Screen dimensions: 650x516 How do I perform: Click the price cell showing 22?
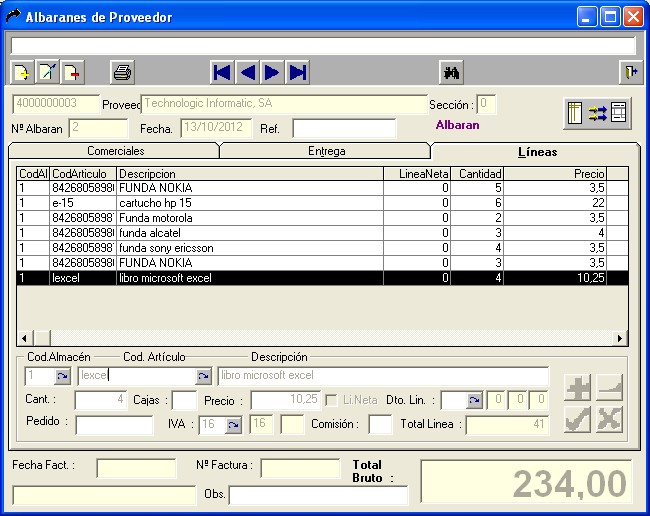pos(555,203)
